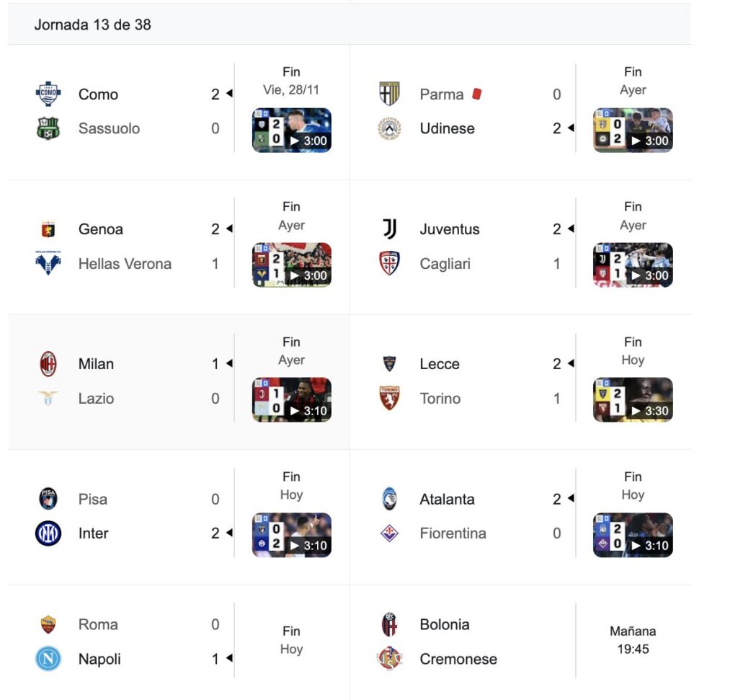
Task: Click Parma's red card indicator
Action: [x=476, y=94]
